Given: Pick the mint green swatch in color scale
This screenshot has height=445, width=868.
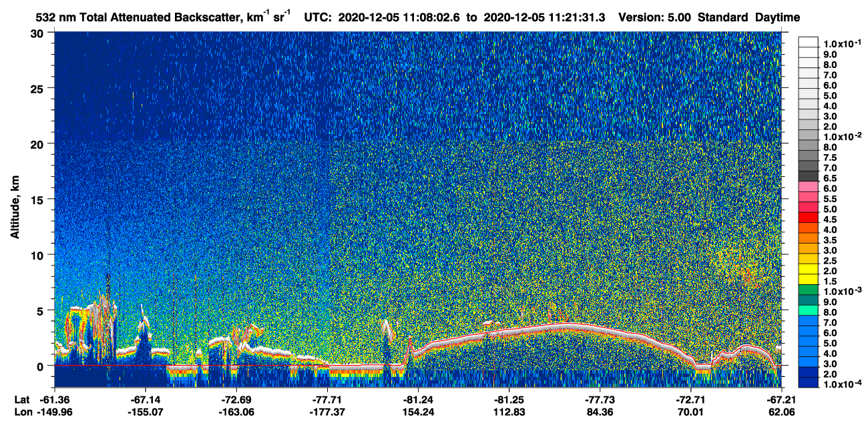Looking at the screenshot, I should coord(808,311).
